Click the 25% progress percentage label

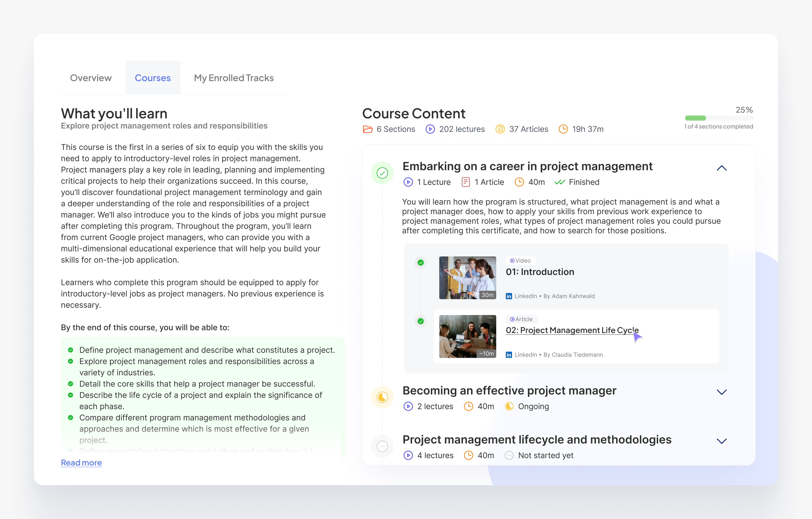pos(744,110)
